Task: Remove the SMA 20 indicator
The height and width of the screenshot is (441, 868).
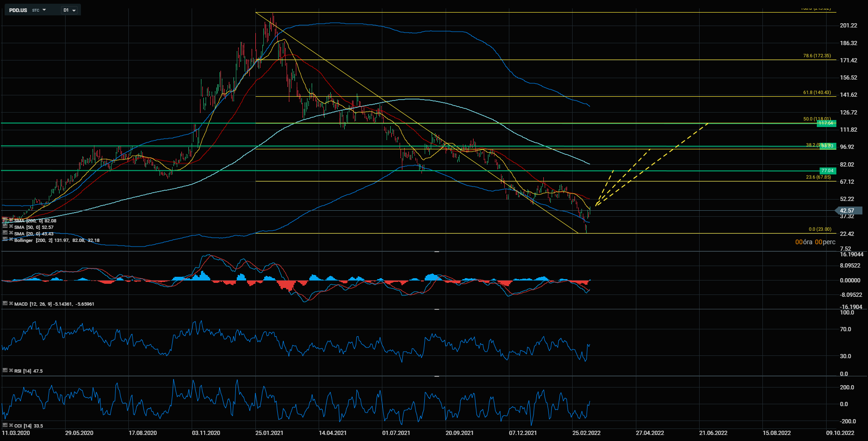Action: click(11, 234)
